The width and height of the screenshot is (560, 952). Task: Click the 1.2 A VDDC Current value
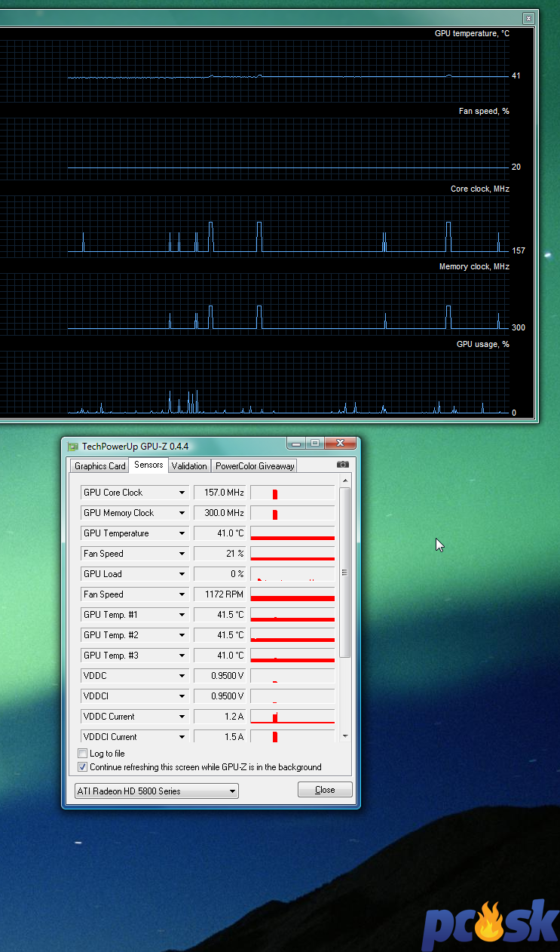click(x=219, y=717)
